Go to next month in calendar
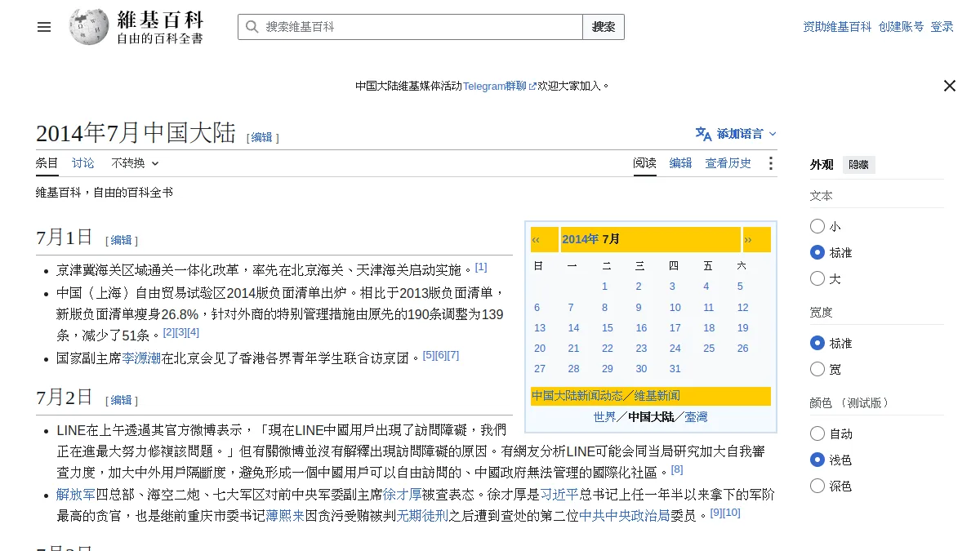 tap(747, 239)
